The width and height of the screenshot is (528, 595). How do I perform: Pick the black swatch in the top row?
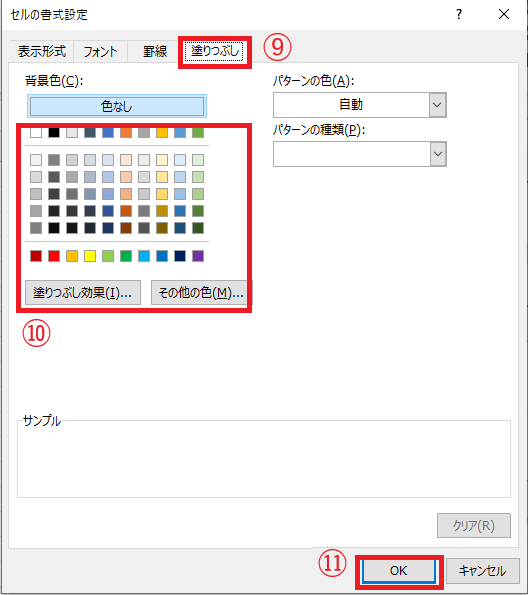pyautogui.click(x=54, y=132)
